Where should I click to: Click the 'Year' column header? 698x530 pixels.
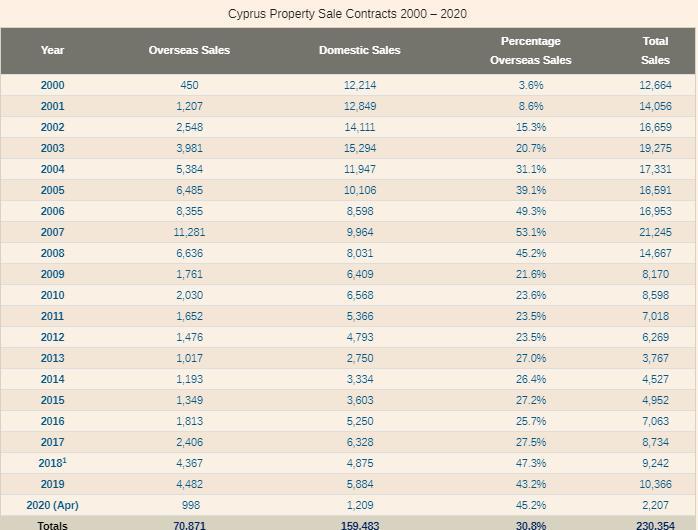[52, 50]
